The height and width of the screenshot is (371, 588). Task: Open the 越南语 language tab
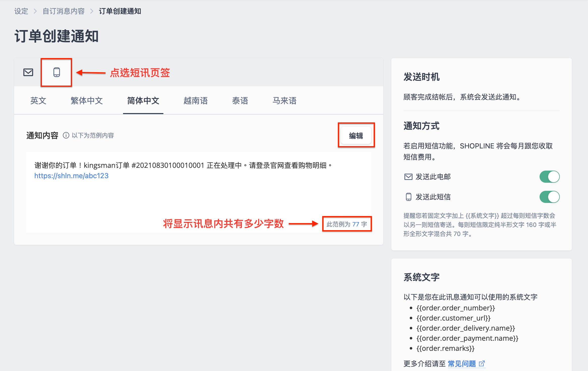196,101
